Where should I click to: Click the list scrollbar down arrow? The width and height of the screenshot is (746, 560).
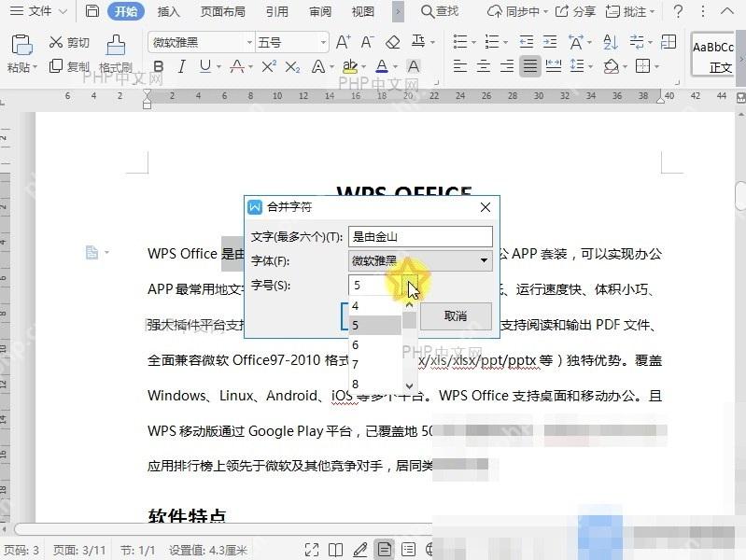[x=410, y=385]
